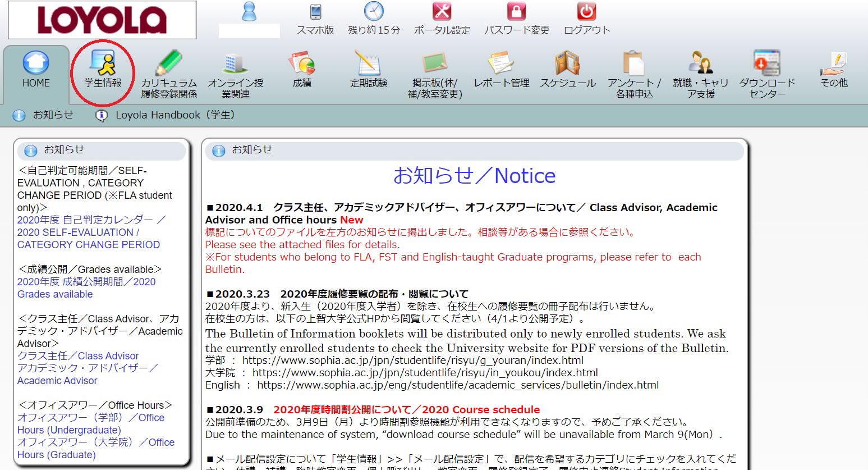This screenshot has width=868, height=470.
Task: Open クラス主任／Class Advisor link
Action: (78, 355)
